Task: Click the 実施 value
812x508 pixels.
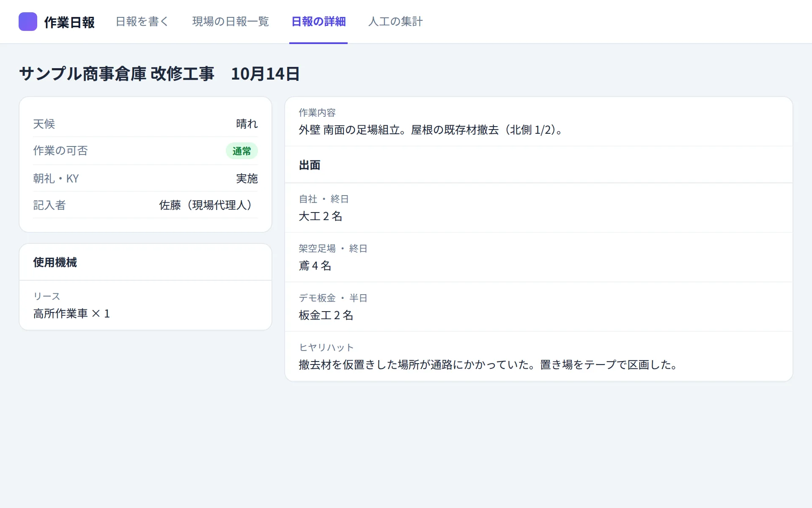Action: pyautogui.click(x=247, y=179)
